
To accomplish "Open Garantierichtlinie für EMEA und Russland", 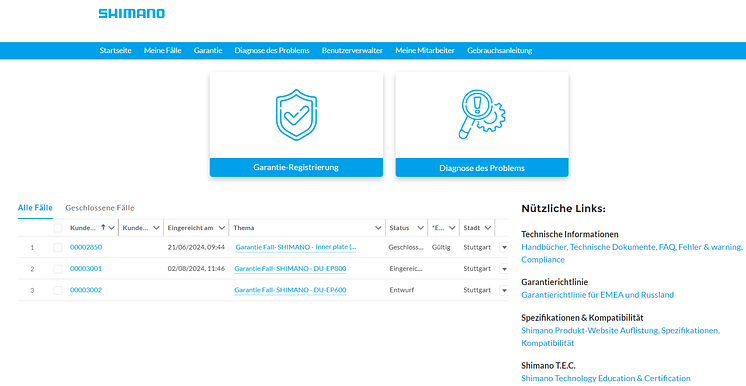I will pyautogui.click(x=598, y=295).
